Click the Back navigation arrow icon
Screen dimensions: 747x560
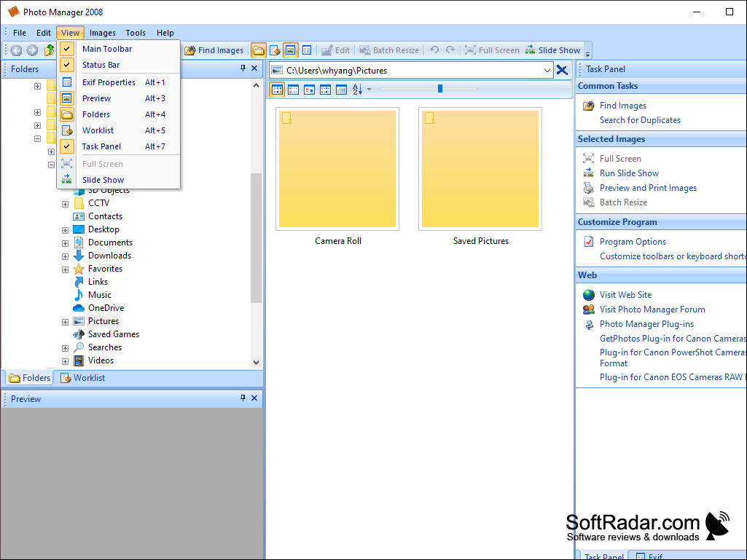click(16, 50)
